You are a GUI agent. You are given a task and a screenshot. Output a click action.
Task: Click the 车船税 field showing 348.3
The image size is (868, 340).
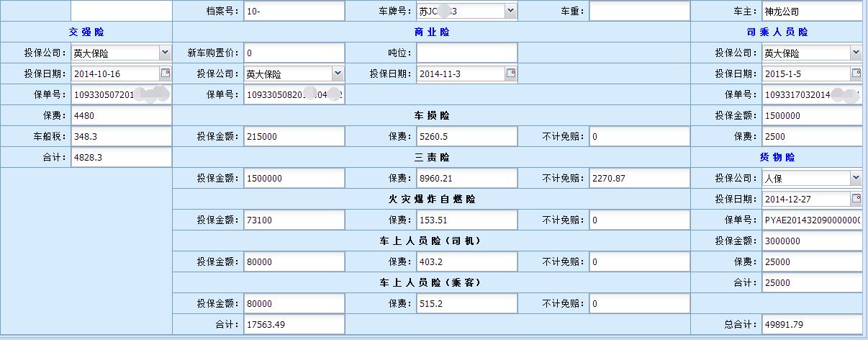pos(121,137)
